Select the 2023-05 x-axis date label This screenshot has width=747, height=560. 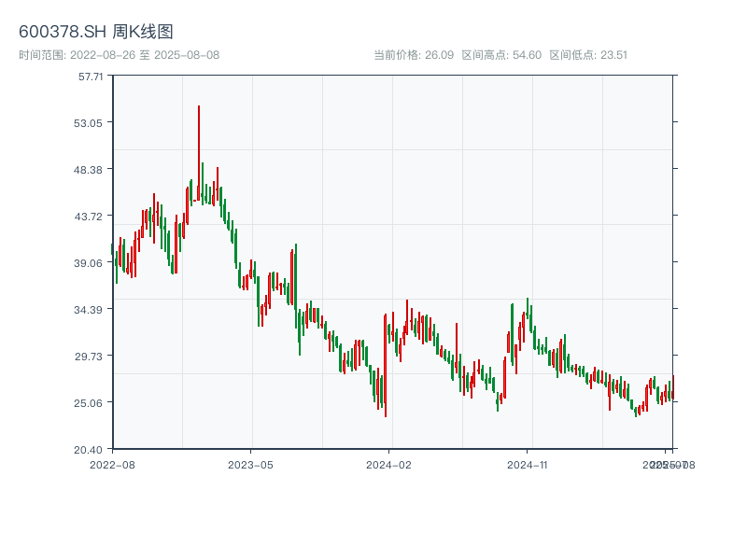[250, 464]
